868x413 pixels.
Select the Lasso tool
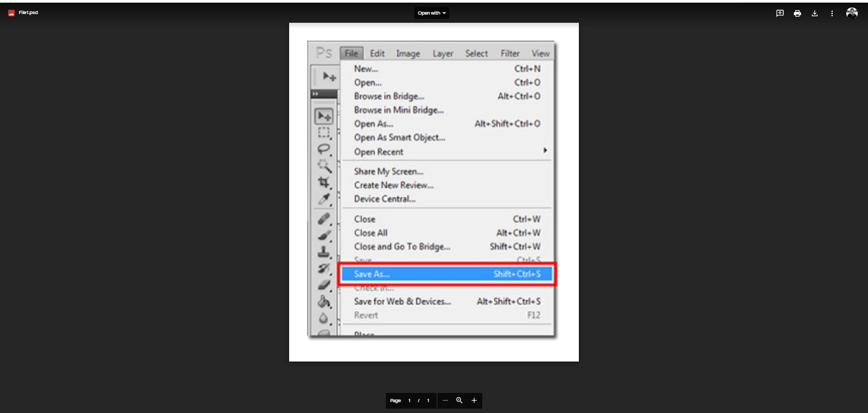point(324,149)
